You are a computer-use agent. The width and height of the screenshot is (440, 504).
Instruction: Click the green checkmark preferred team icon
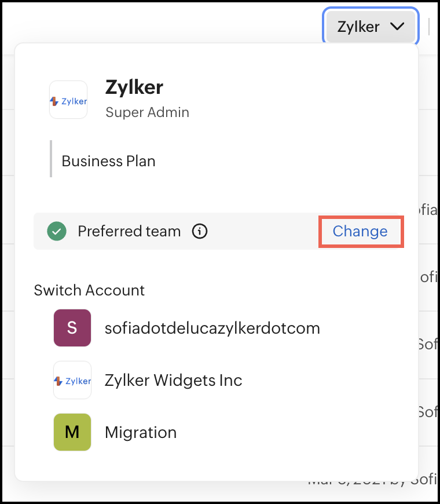[57, 232]
